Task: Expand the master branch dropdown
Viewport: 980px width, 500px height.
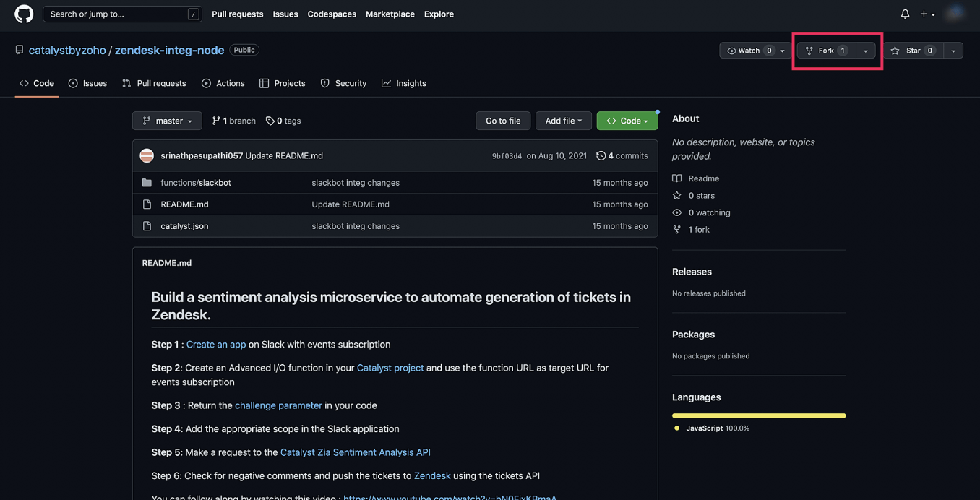Action: tap(167, 121)
